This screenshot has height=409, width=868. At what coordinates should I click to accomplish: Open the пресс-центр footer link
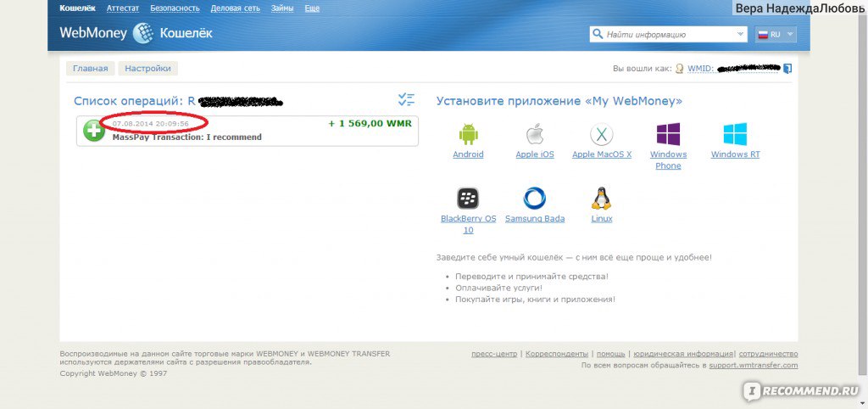494,353
